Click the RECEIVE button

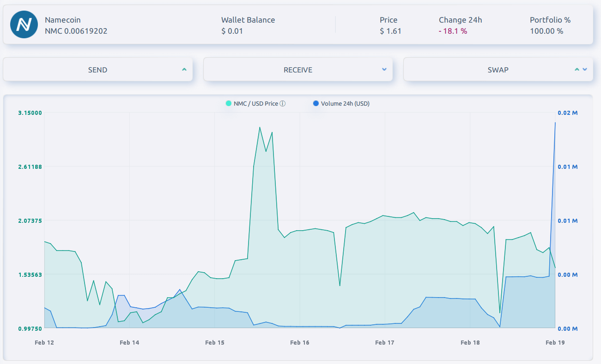298,69
